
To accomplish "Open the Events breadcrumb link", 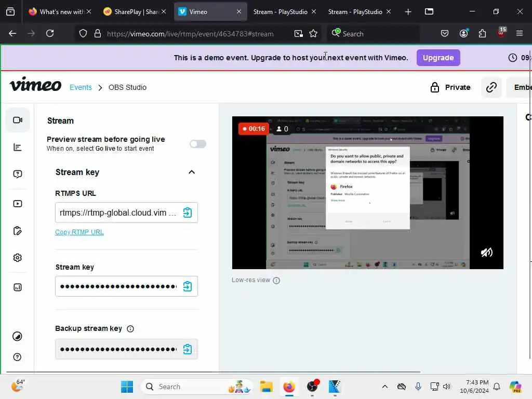I will point(81,87).
